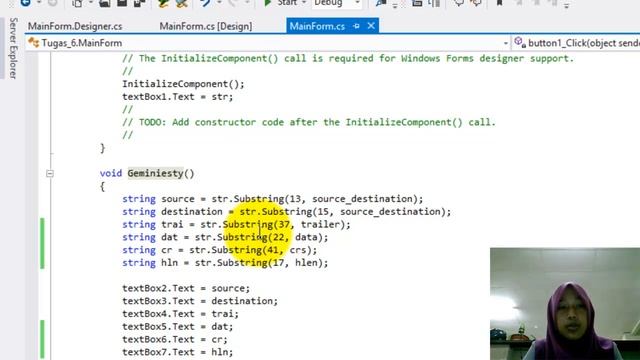Image resolution: width=640 pixels, height=360 pixels.
Task: Click the textBox4.Text = trai; line
Action: click(180, 314)
